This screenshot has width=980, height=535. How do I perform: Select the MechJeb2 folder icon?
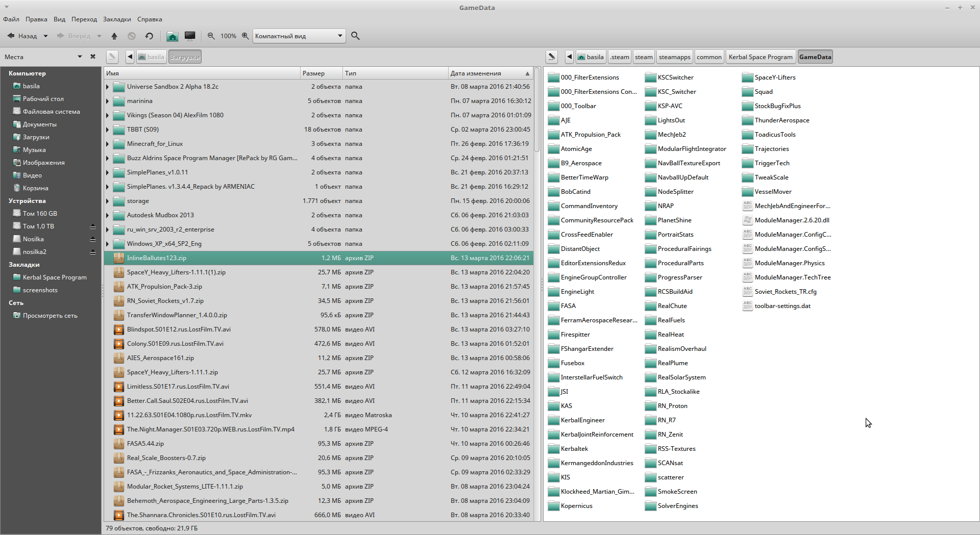point(651,135)
